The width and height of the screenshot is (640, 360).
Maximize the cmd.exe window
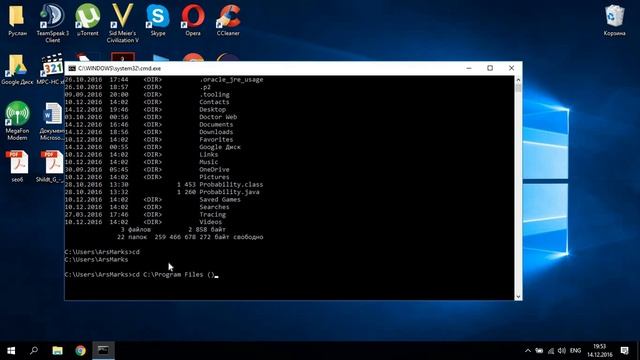[x=490, y=68]
